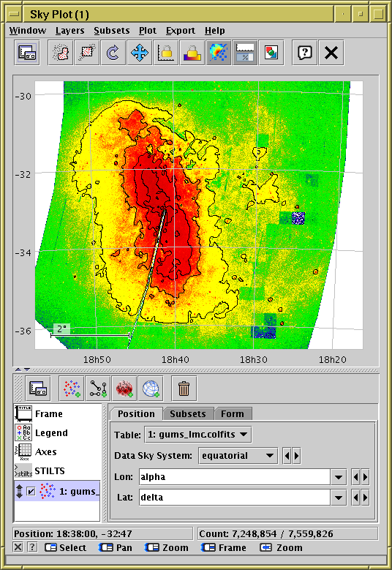Click the 2° scale bar label
Screen dimensions: 392x570
tap(61, 329)
